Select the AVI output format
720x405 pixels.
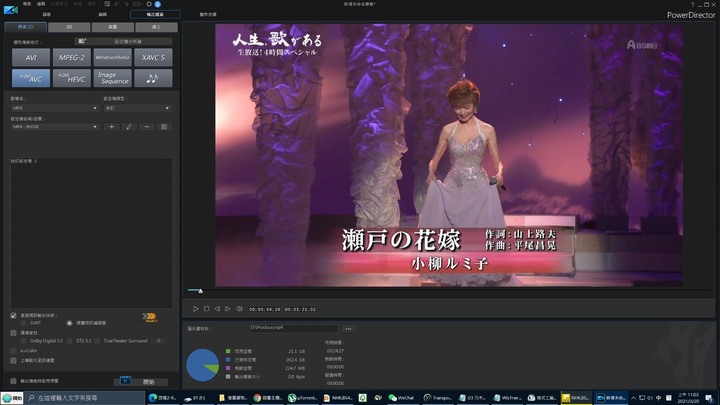click(x=31, y=57)
